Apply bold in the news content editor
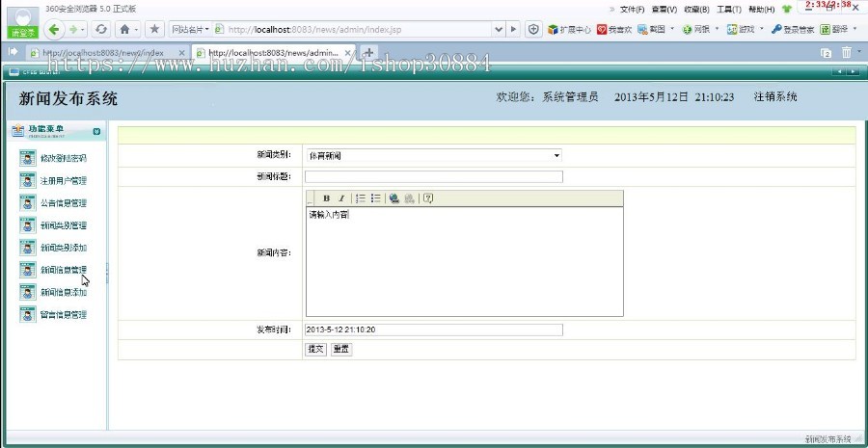The image size is (868, 448). (x=327, y=198)
